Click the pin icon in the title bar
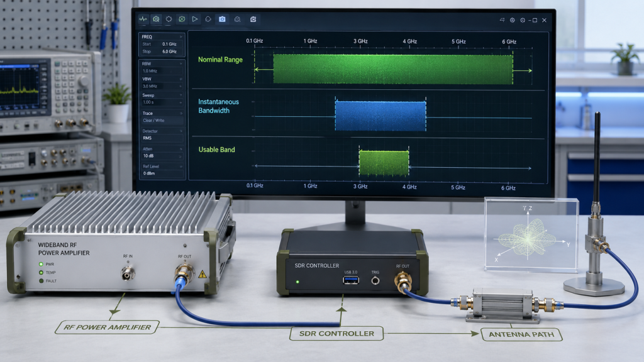 [502, 19]
